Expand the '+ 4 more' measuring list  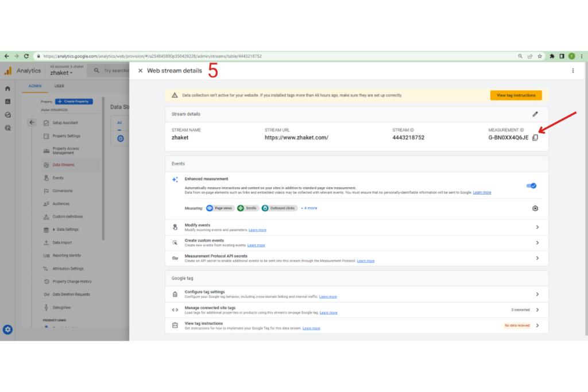point(309,208)
